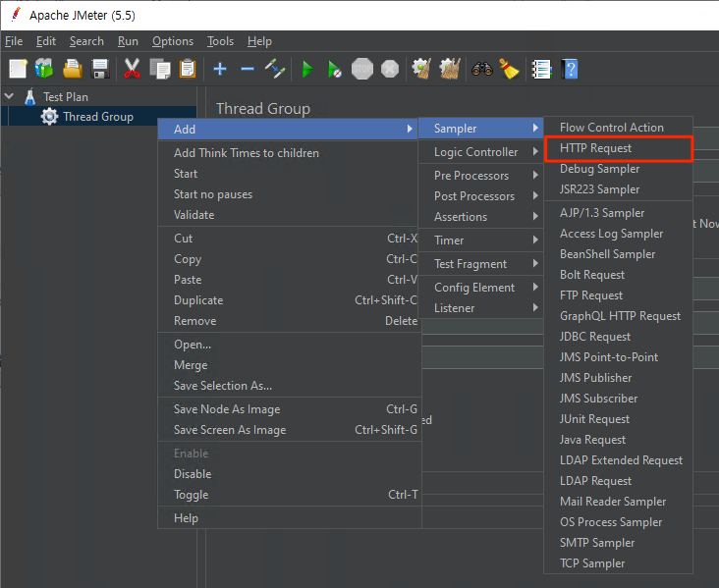The width and height of the screenshot is (719, 588).
Task: Click the Cut scissors icon
Action: click(x=132, y=69)
